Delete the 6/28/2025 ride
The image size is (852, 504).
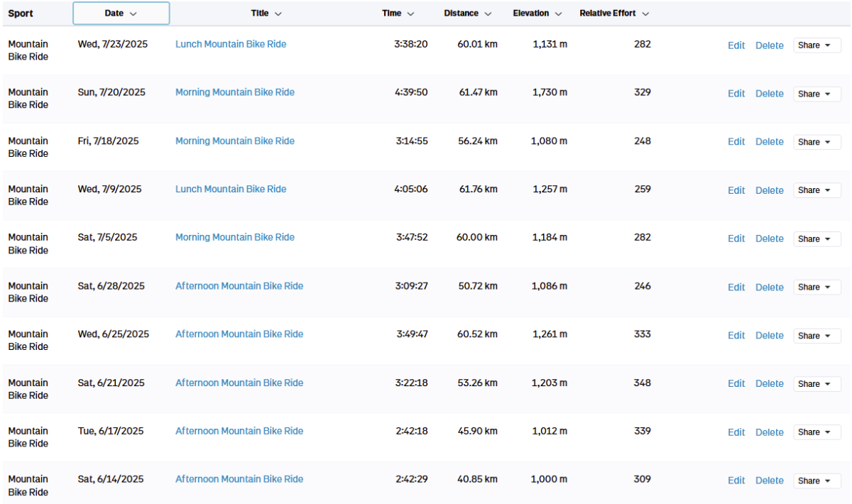coord(770,287)
